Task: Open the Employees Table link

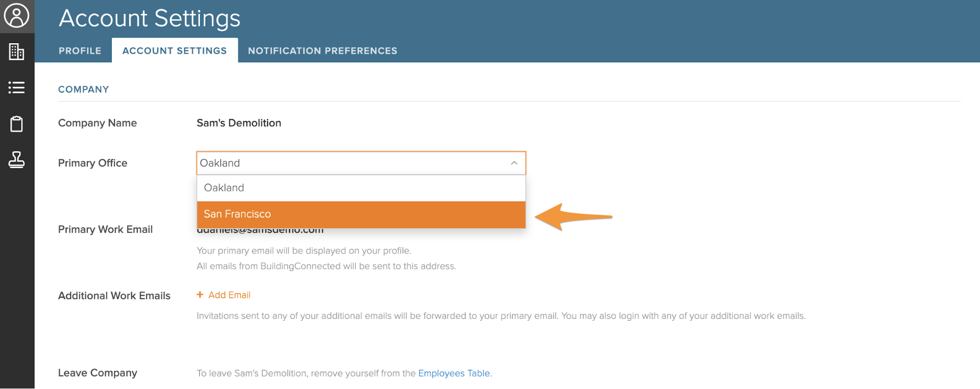Action: [x=454, y=373]
